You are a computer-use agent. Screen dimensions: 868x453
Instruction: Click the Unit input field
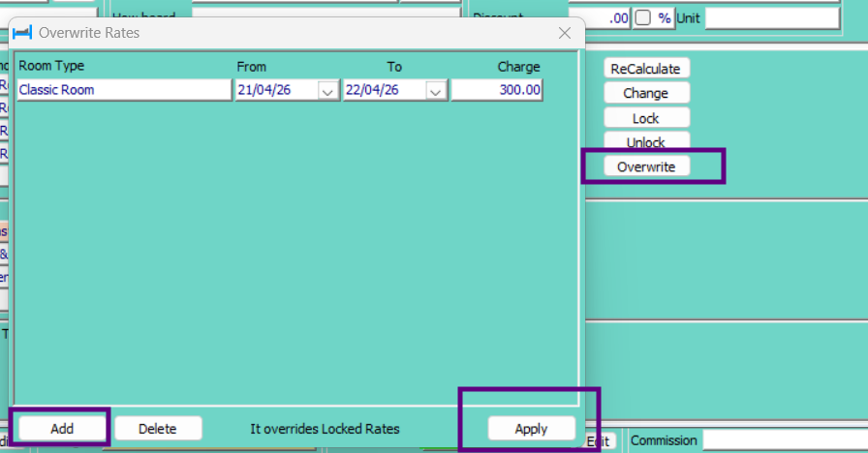(x=772, y=18)
